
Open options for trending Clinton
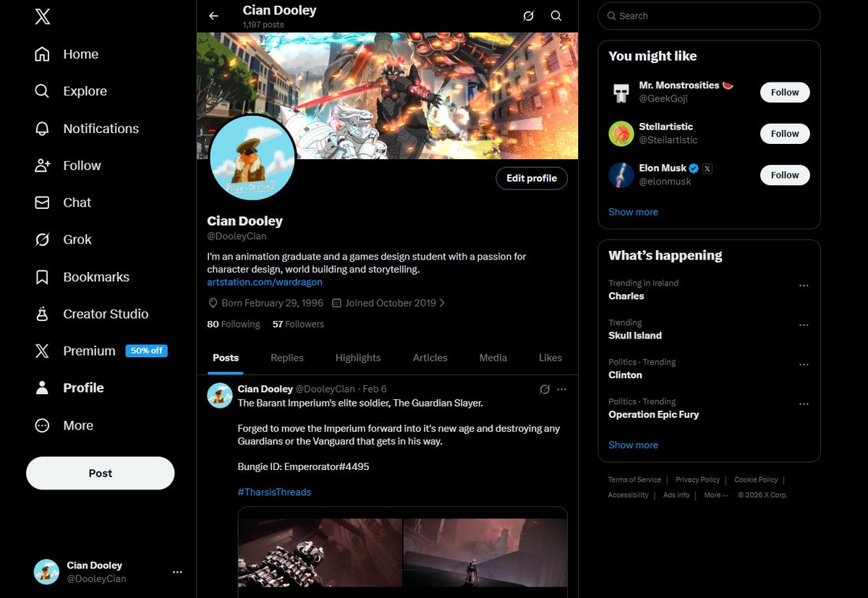[x=804, y=364]
